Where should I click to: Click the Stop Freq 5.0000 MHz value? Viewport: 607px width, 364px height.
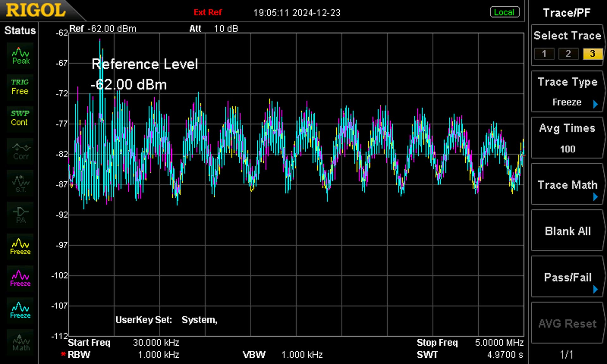499,343
